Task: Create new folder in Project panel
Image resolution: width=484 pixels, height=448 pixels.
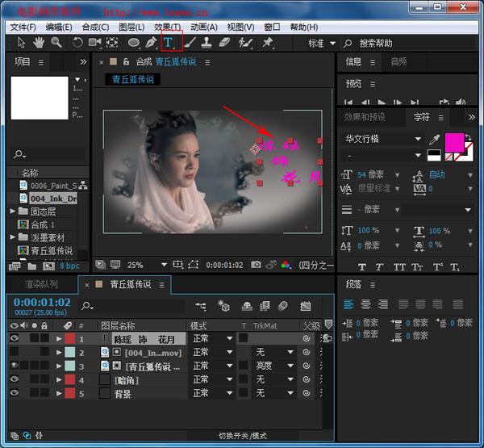Action: pos(32,266)
